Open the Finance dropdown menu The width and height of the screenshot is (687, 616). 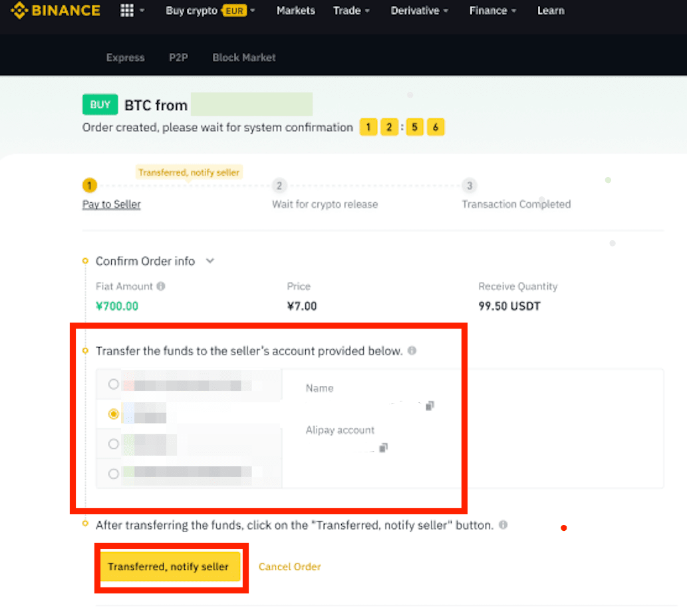(x=492, y=11)
